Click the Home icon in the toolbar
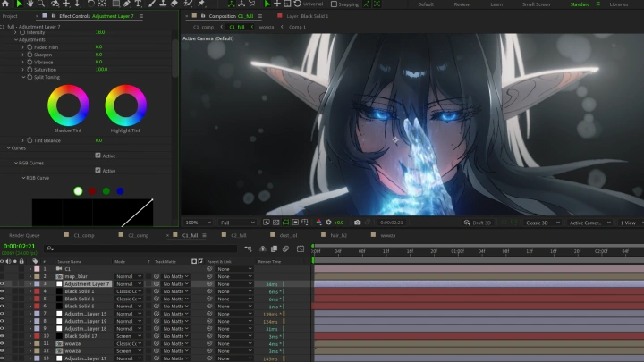The image size is (644, 362). click(x=5, y=4)
